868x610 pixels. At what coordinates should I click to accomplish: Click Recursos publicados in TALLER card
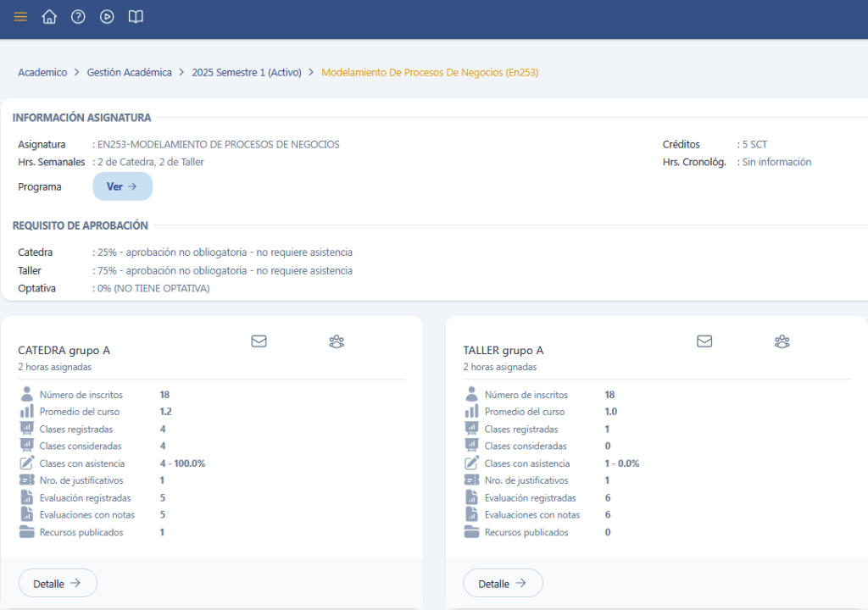coord(526,532)
